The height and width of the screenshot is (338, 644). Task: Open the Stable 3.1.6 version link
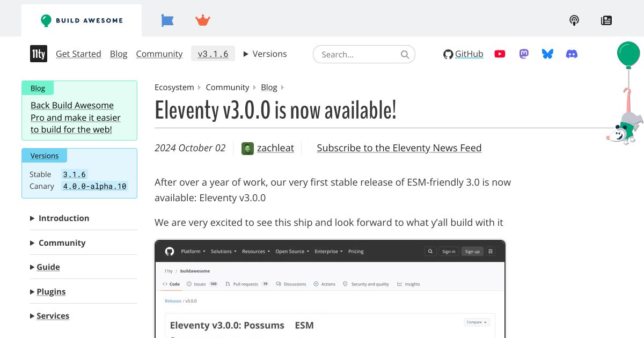point(74,174)
